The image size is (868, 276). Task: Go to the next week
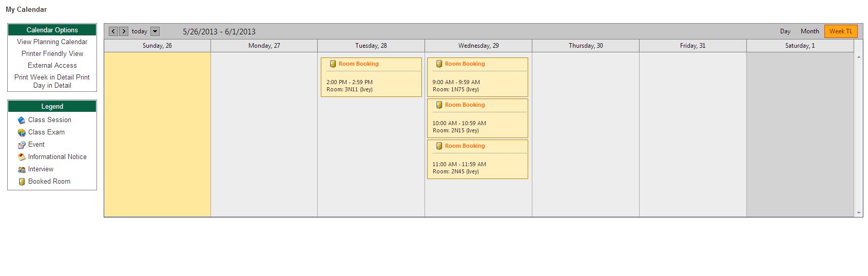(124, 31)
